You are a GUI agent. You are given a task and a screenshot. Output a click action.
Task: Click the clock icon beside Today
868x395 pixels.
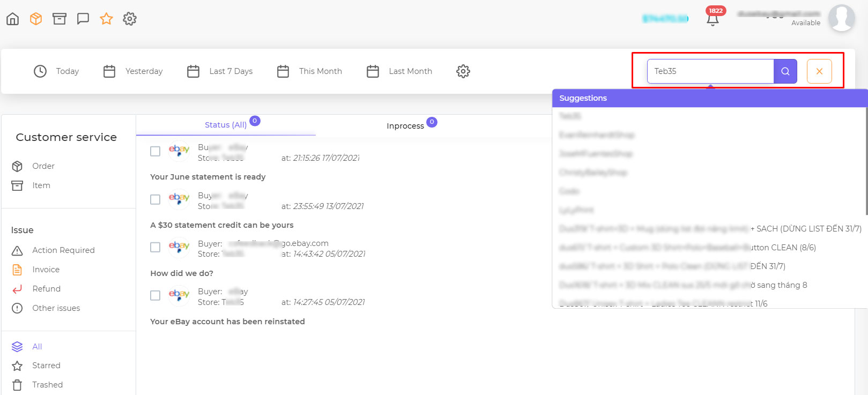40,71
